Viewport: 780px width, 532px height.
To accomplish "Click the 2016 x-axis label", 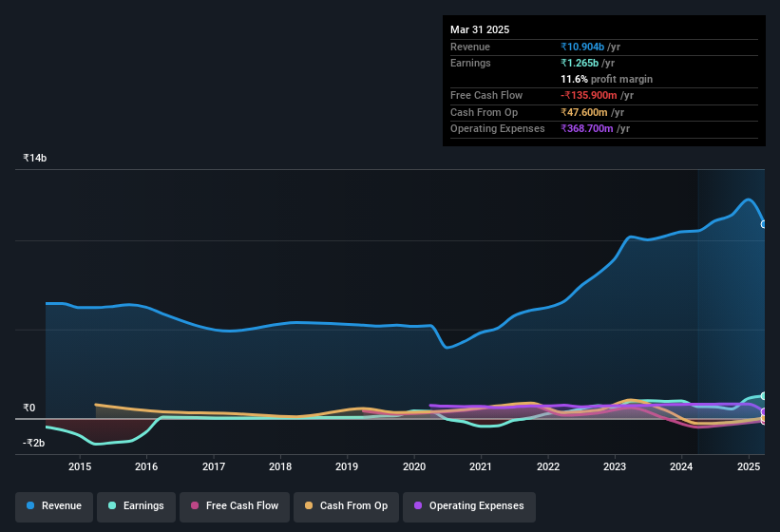I will coord(146,466).
